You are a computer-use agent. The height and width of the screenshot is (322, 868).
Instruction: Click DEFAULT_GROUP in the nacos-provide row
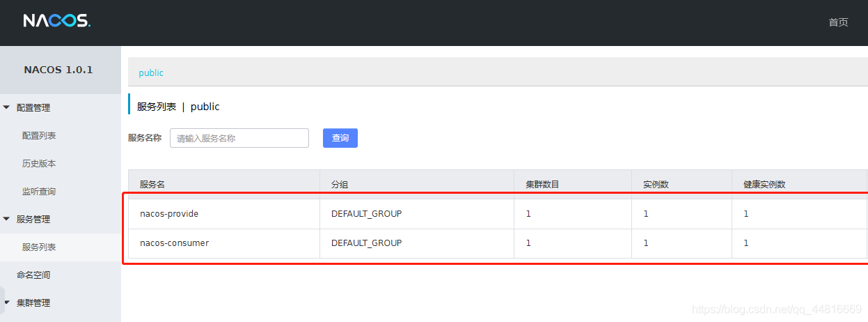coord(366,214)
